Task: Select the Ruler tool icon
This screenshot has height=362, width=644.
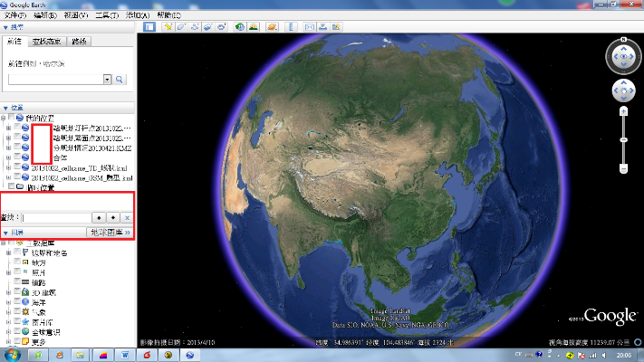Action: [x=291, y=27]
